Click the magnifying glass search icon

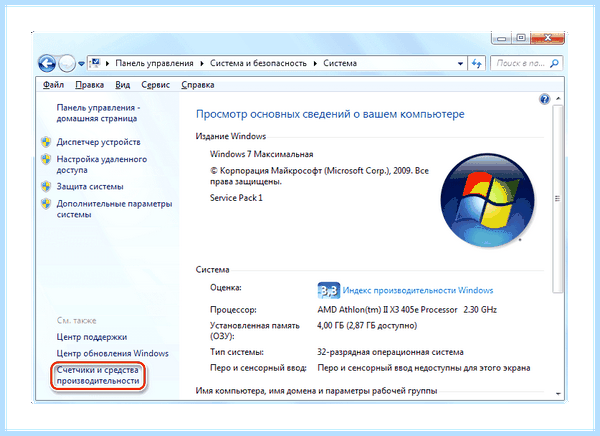pyautogui.click(x=554, y=63)
